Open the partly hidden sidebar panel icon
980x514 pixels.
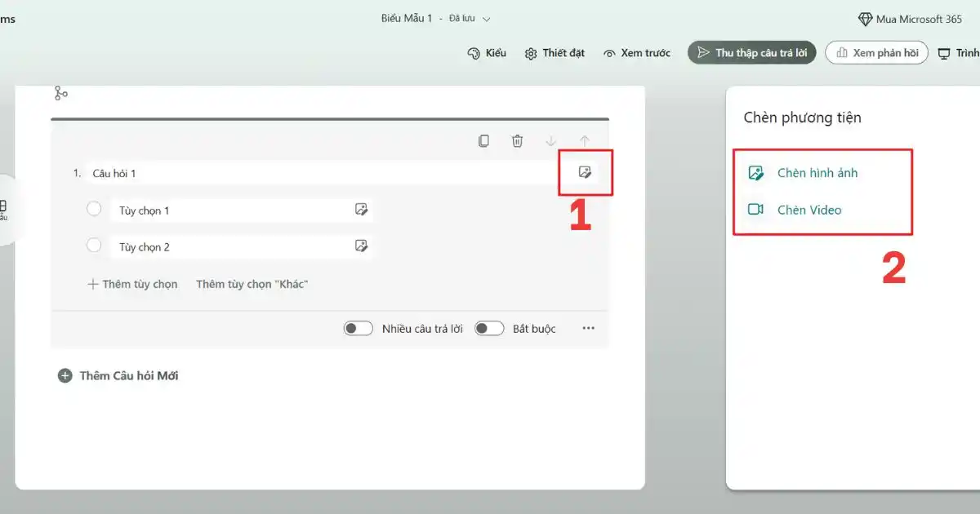click(3, 206)
